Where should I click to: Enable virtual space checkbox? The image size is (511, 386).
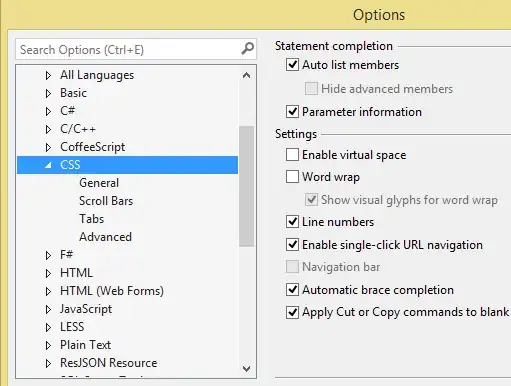coord(292,155)
